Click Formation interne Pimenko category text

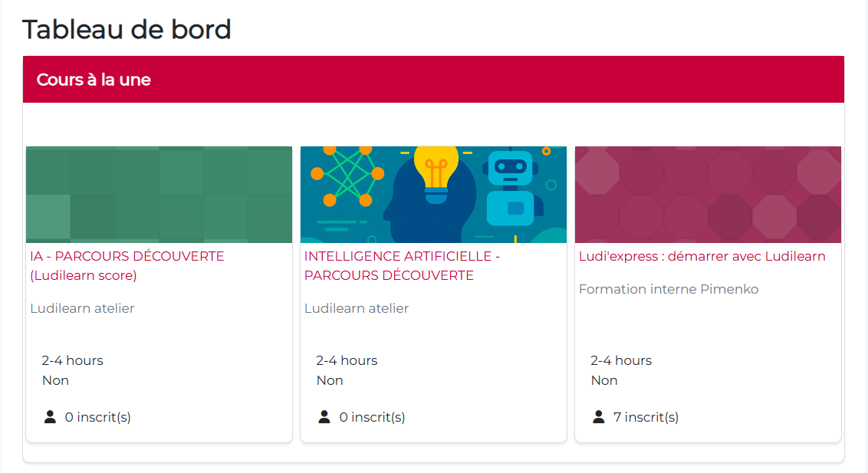[x=669, y=289]
